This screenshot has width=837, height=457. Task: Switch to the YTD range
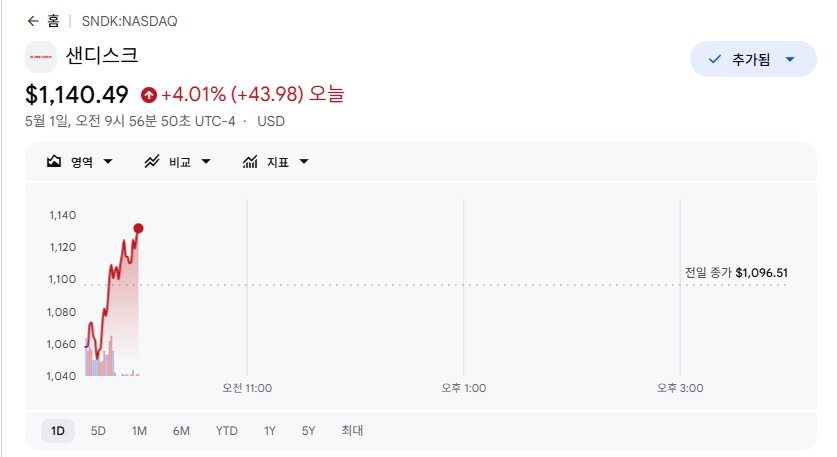(227, 431)
